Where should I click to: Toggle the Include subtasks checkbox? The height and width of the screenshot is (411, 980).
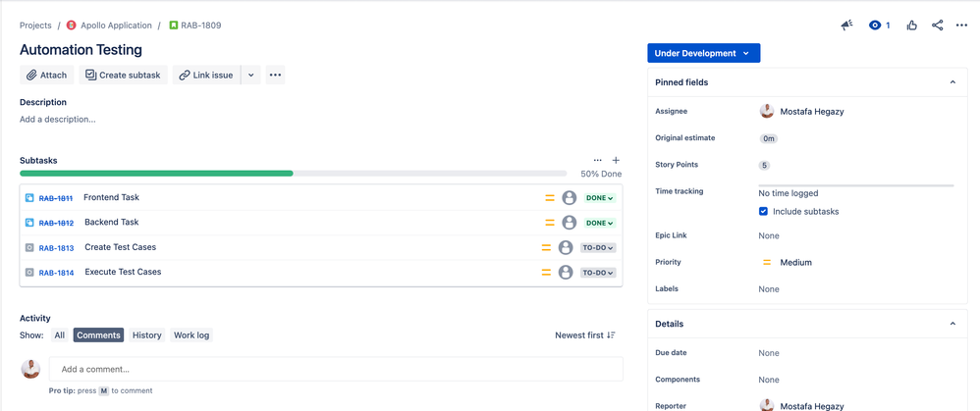(x=763, y=212)
